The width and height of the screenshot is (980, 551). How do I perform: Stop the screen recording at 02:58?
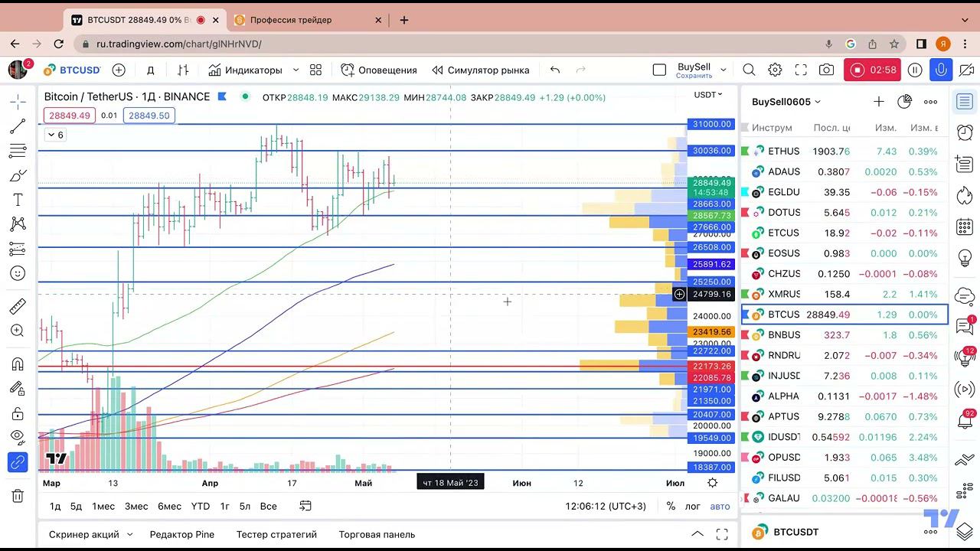[872, 70]
